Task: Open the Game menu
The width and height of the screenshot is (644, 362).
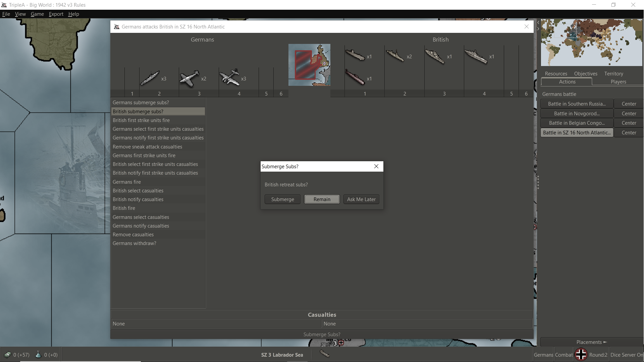Action: tap(37, 14)
